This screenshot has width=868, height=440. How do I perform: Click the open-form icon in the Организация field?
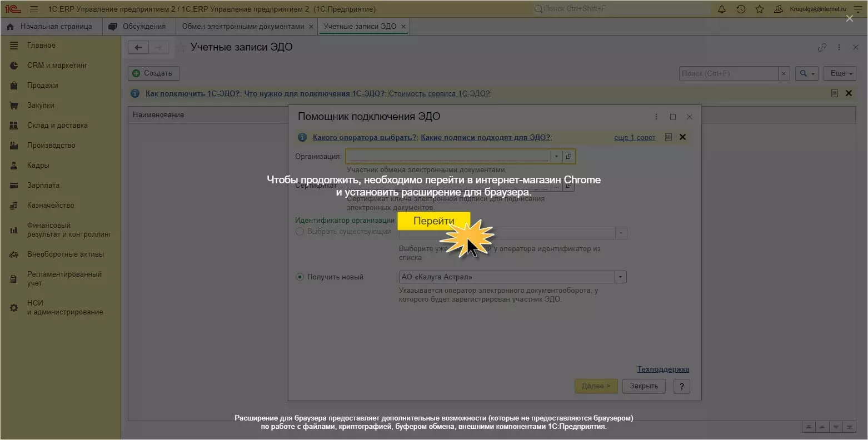coord(568,157)
